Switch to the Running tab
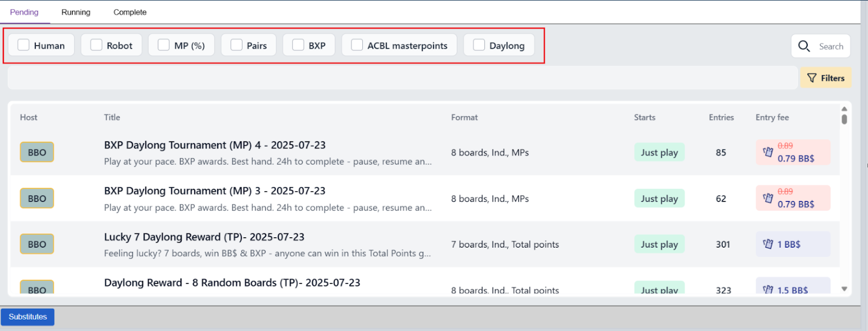Image resolution: width=868 pixels, height=331 pixels. 76,12
